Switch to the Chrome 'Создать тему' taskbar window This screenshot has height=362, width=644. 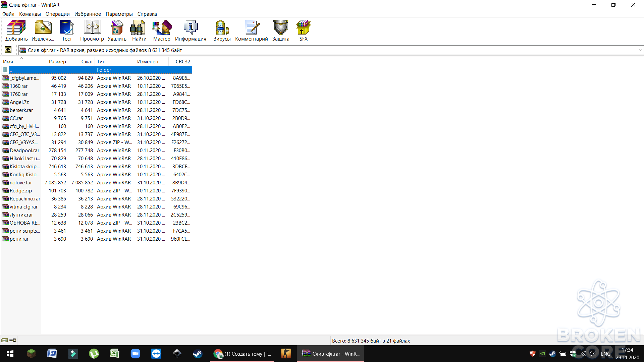(x=242, y=354)
